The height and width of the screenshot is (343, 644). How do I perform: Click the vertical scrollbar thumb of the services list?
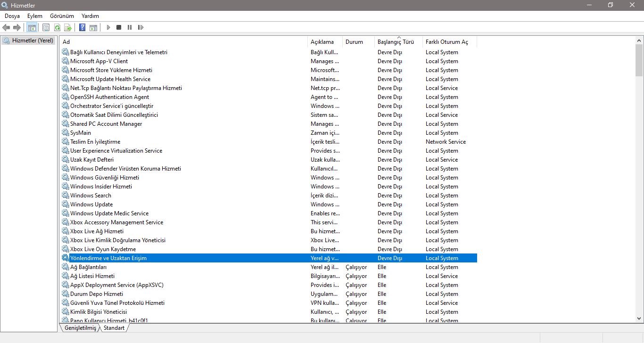pos(639,60)
